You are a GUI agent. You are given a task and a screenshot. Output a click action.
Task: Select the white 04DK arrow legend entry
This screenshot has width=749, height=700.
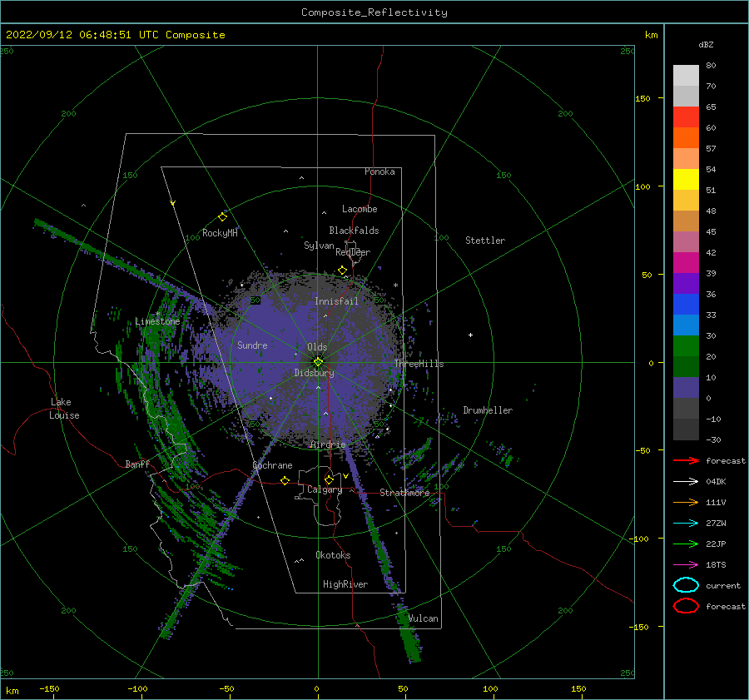click(x=686, y=481)
